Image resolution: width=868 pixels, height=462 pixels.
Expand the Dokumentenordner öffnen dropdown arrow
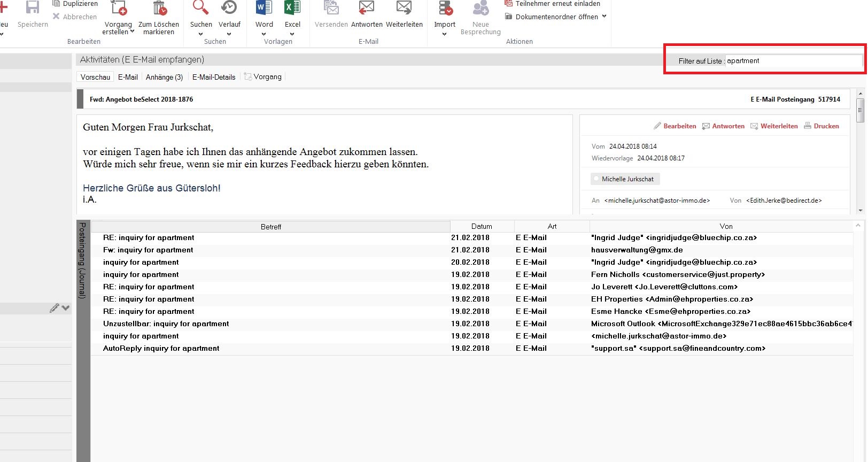tap(604, 17)
